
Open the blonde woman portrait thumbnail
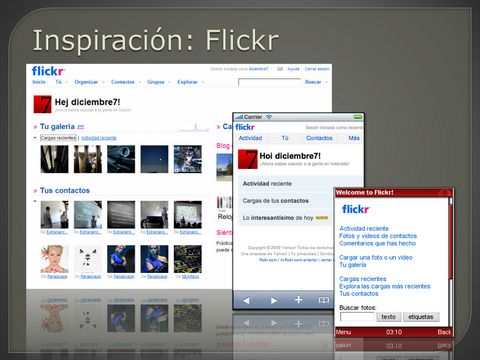[54, 259]
